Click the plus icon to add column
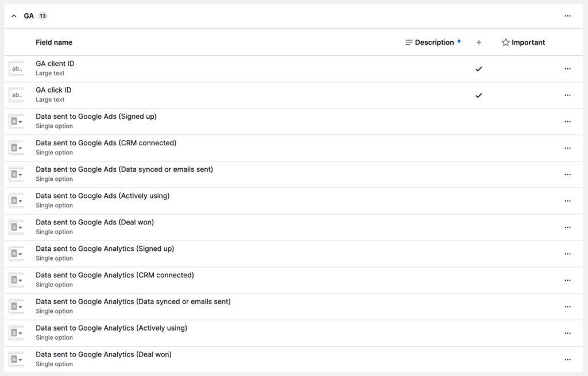Screen dimensions: 588x376 pyautogui.click(x=479, y=42)
